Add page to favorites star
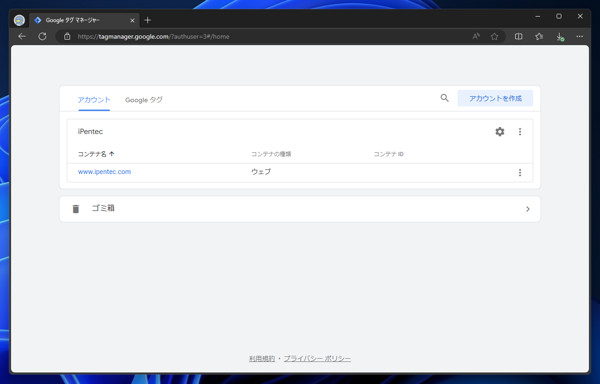 pos(494,36)
